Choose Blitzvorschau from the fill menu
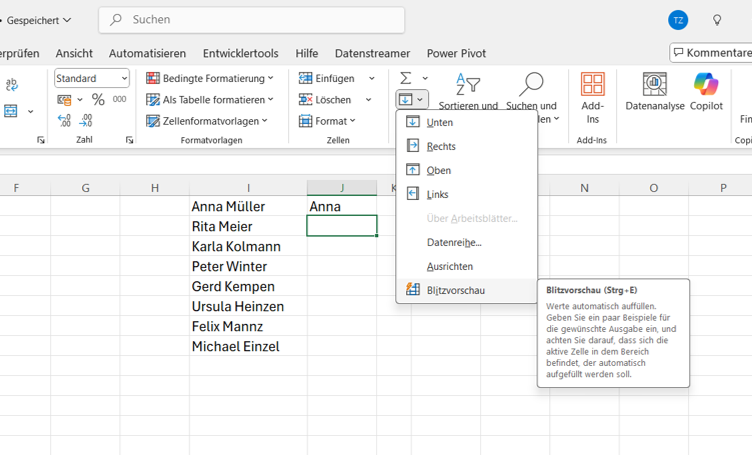 coord(455,290)
